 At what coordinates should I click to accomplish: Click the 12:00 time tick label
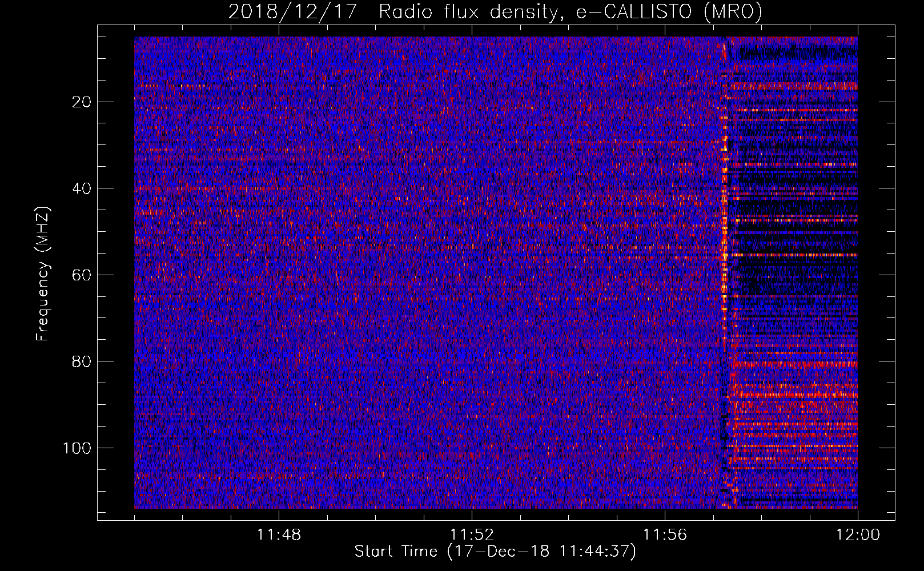tap(858, 535)
